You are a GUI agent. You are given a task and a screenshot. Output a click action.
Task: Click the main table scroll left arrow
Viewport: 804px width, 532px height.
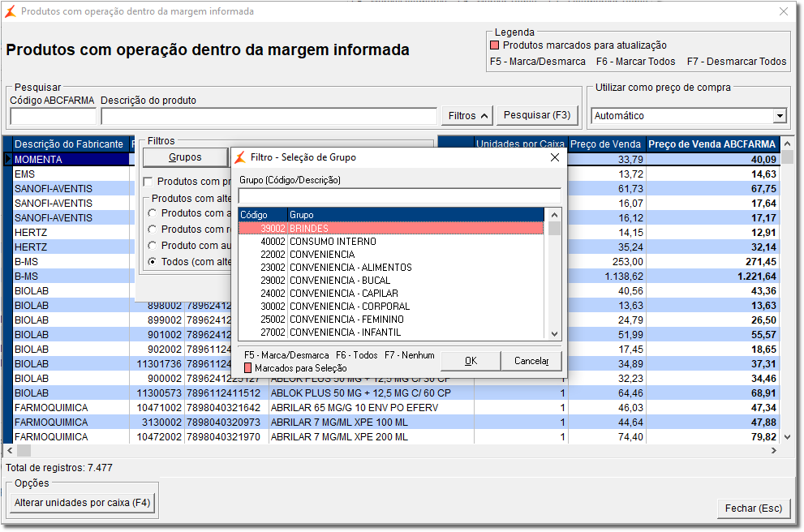click(9, 451)
